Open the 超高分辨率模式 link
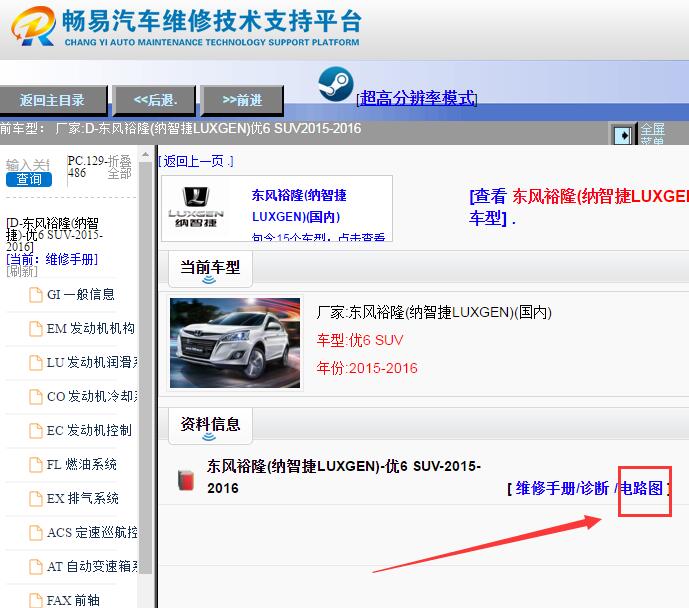The width and height of the screenshot is (689, 608). click(417, 98)
